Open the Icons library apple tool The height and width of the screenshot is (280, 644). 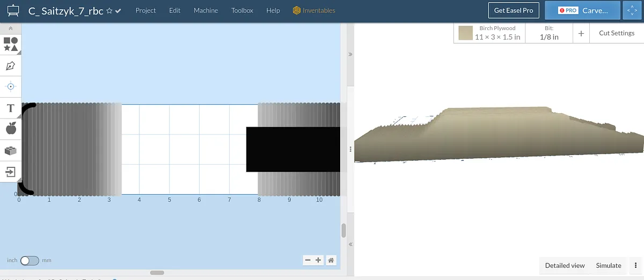[11, 129]
